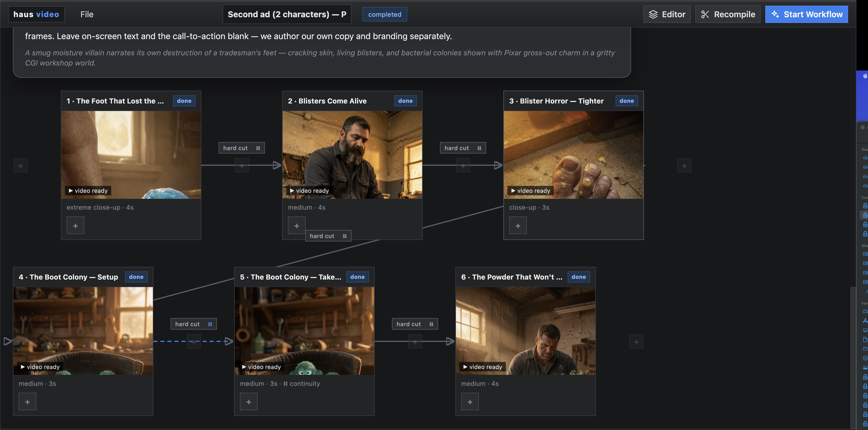
Task: Click the title '4 · The Boot Colony — Setup'
Action: [68, 277]
